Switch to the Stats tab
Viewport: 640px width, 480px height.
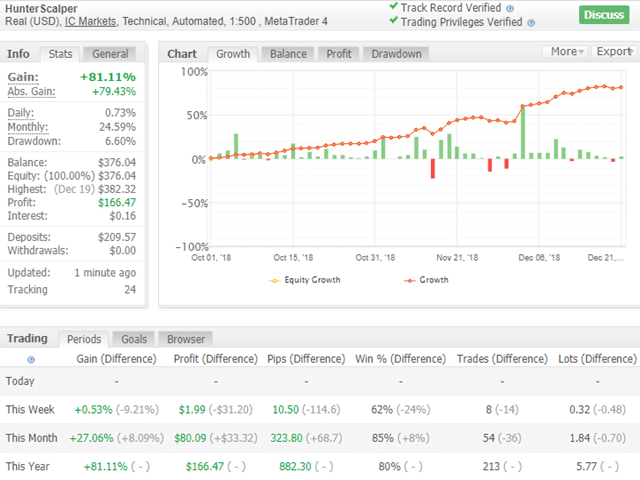pyautogui.click(x=60, y=54)
